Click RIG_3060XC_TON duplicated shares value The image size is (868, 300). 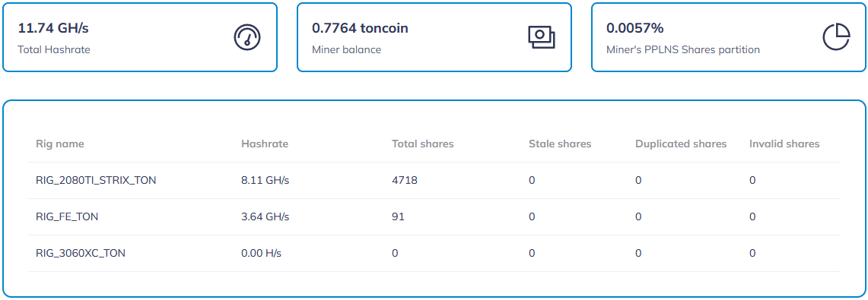pos(638,254)
